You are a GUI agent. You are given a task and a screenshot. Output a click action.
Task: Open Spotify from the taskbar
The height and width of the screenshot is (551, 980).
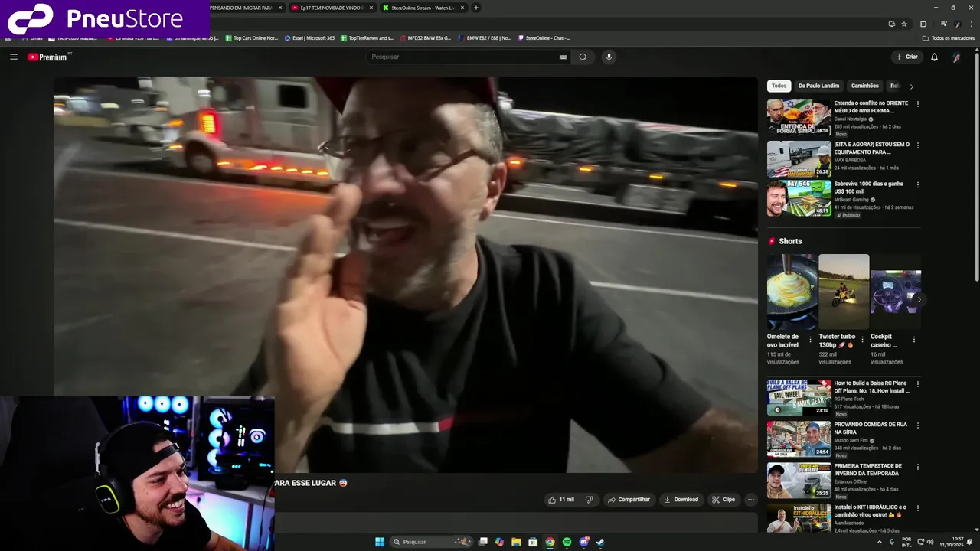(x=567, y=542)
